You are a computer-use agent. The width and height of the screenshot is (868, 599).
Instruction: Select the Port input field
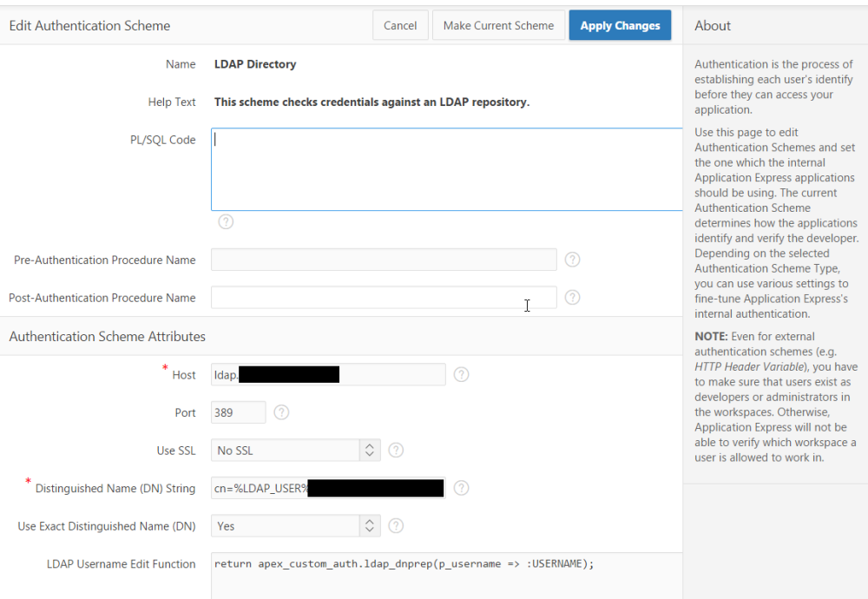click(237, 412)
